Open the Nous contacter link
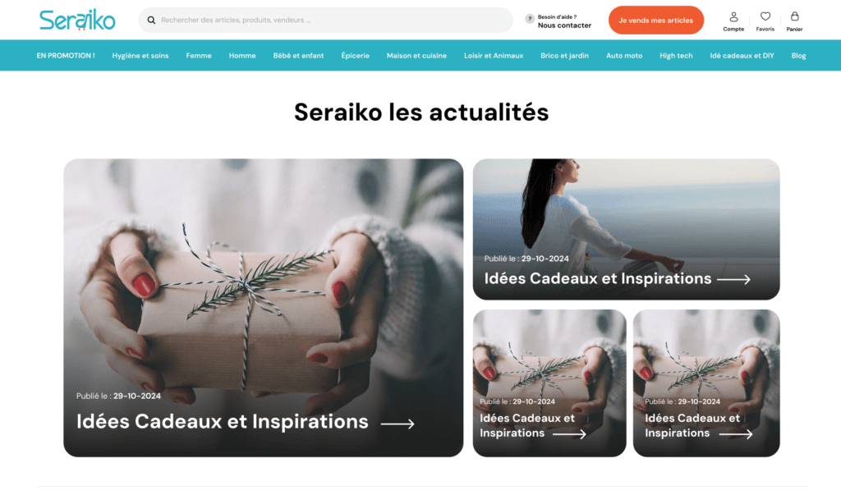841x504 pixels. pyautogui.click(x=564, y=25)
